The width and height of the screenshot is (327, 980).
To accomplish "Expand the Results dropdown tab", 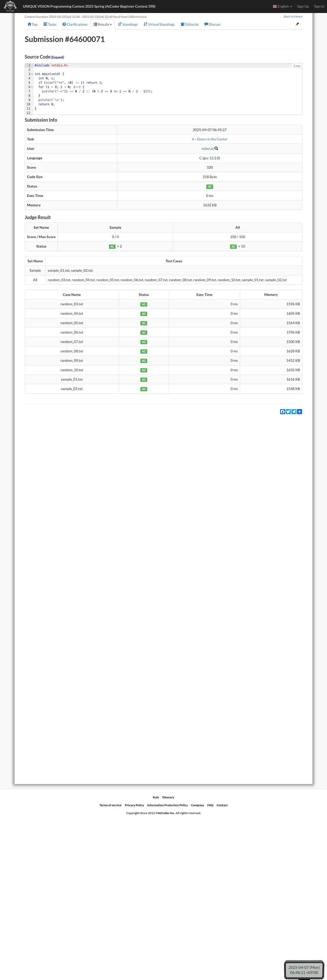I will click(103, 24).
